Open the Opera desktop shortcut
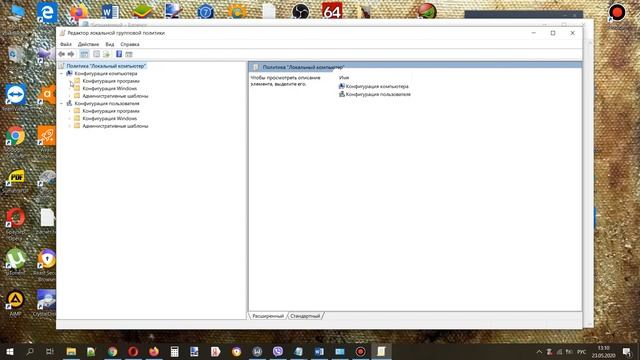The image size is (640, 360). pyautogui.click(x=16, y=218)
